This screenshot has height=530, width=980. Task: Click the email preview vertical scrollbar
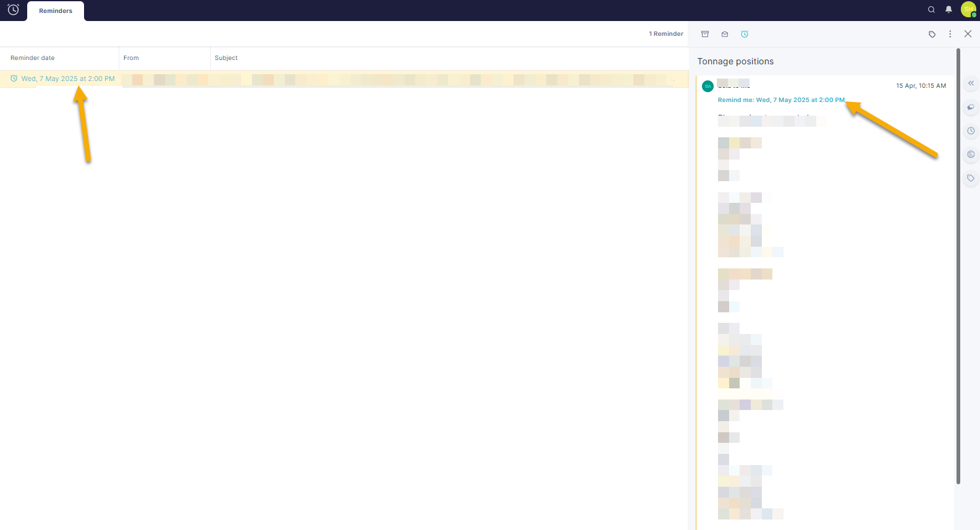958,266
